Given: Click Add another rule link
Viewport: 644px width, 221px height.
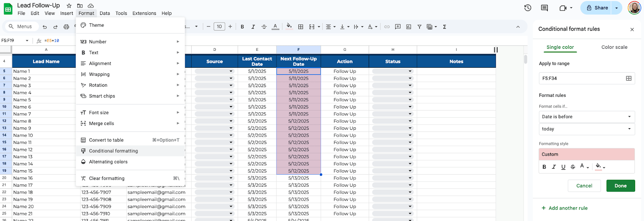Looking at the screenshot, I should point(565,208).
